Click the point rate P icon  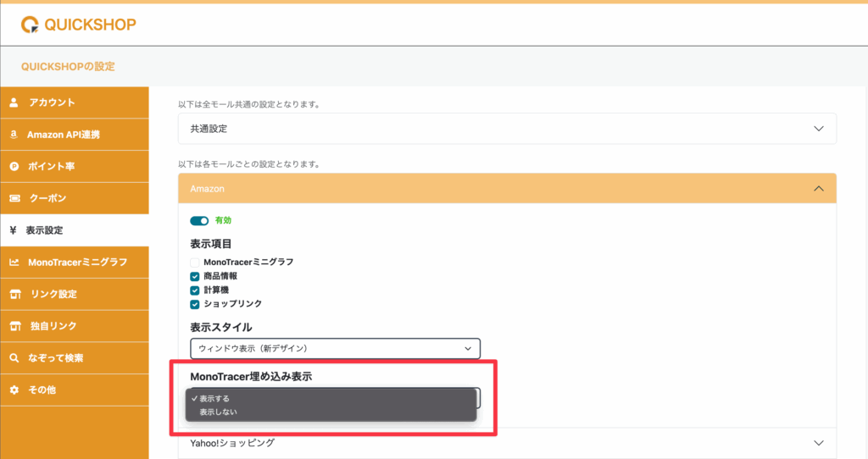(14, 167)
